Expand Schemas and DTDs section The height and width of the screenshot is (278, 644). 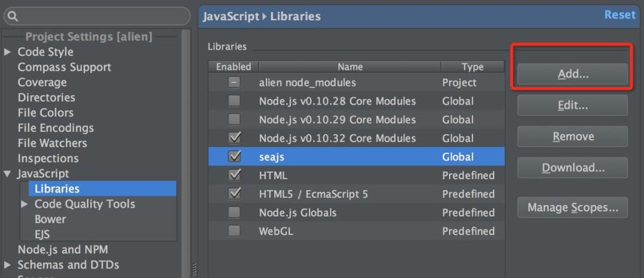pyautogui.click(x=7, y=265)
